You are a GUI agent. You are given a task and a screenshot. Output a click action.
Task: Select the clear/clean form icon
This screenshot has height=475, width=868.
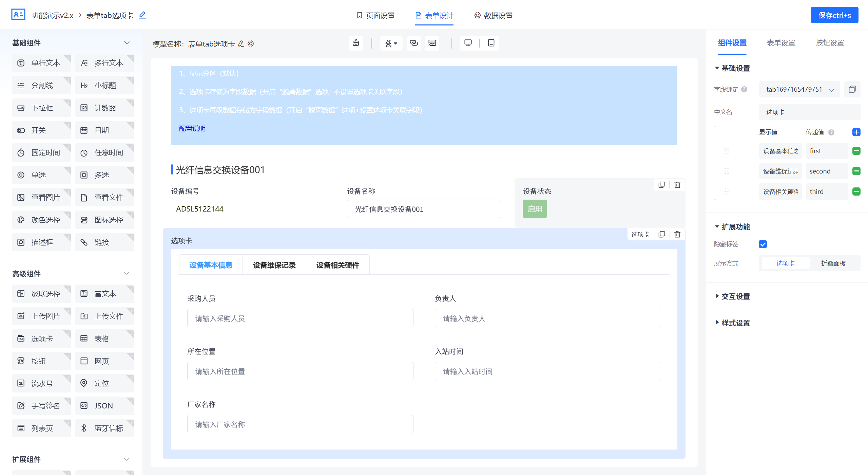(x=356, y=43)
